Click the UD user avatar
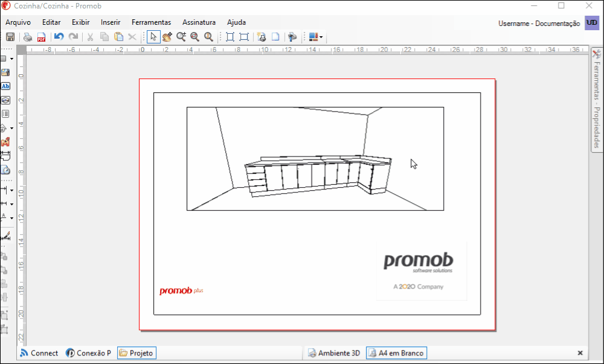This screenshot has height=364, width=604. point(592,23)
